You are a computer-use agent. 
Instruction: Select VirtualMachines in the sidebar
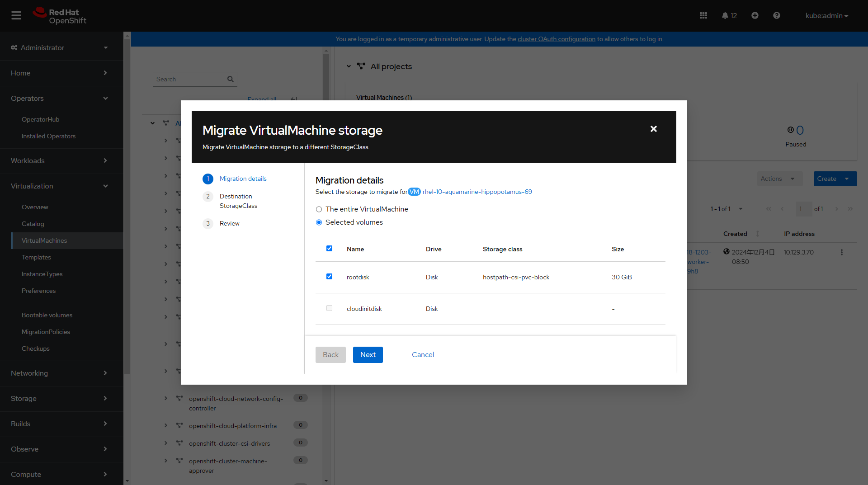67,240
